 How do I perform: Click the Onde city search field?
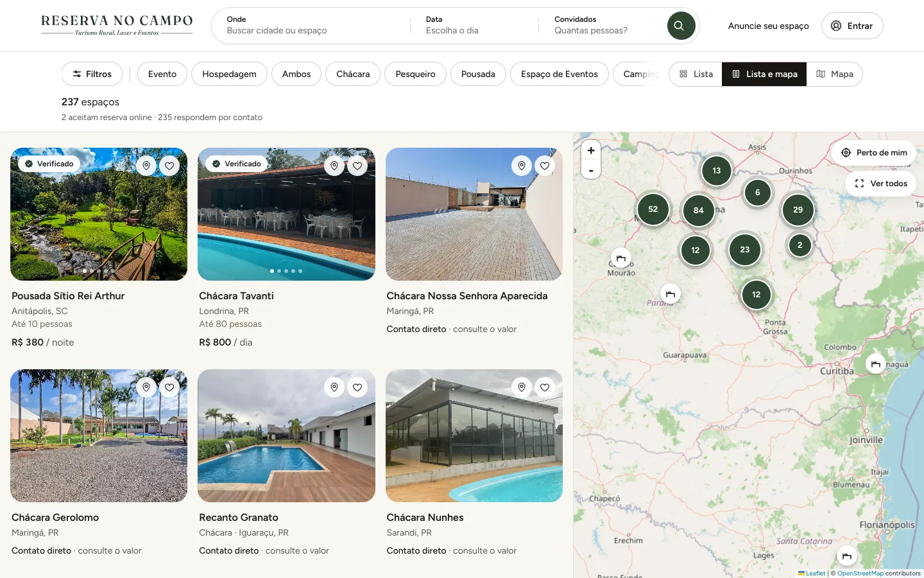(311, 25)
